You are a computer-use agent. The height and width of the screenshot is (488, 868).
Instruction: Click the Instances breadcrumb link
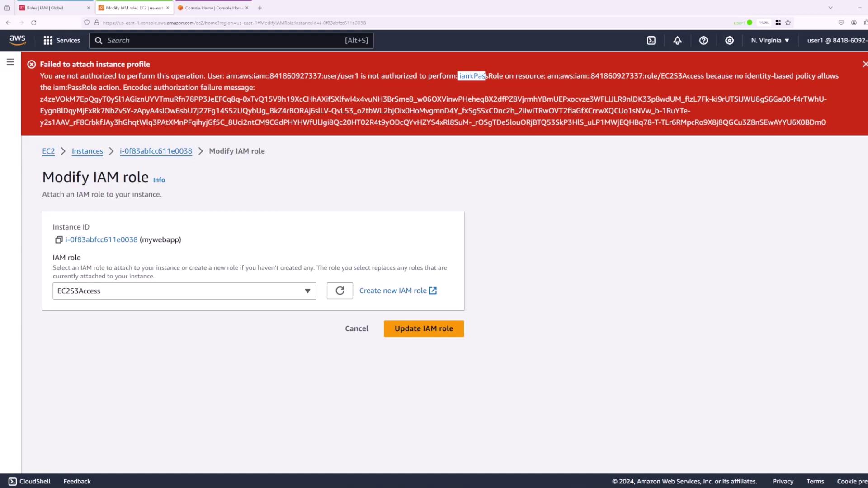(x=87, y=151)
